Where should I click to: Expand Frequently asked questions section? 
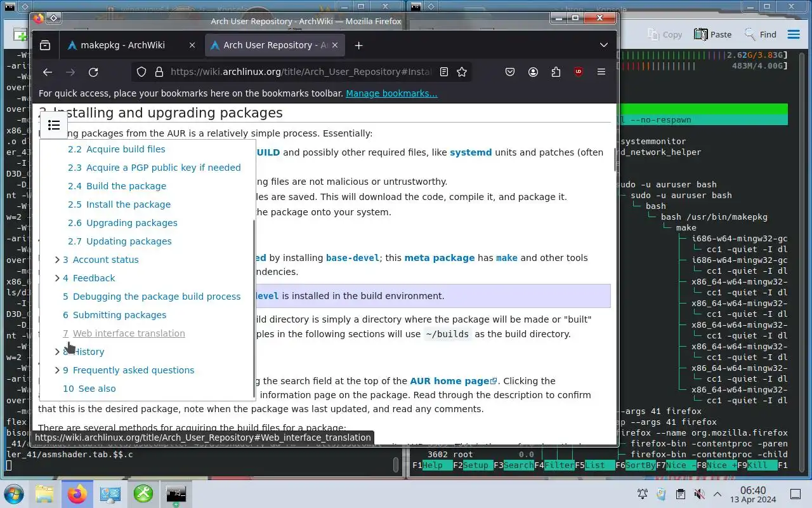point(57,370)
